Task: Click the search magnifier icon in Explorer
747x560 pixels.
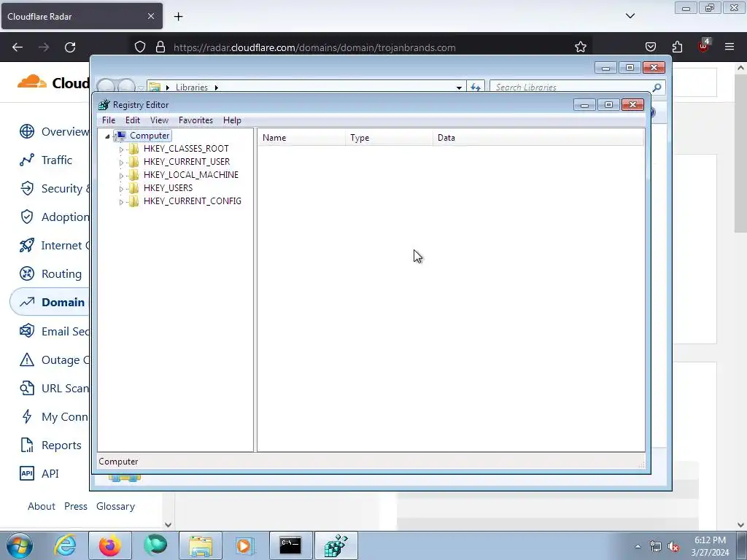Action: tap(657, 87)
